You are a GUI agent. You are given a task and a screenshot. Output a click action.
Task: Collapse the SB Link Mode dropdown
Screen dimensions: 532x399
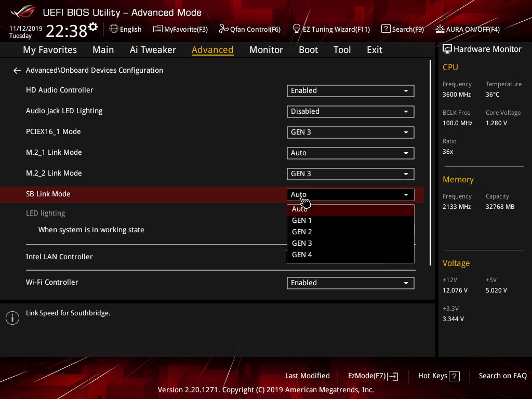click(x=351, y=195)
